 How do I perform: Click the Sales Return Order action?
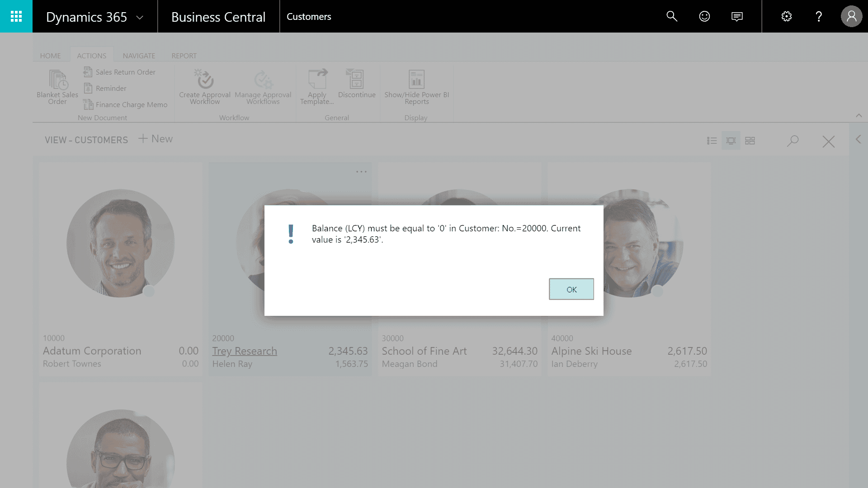[x=120, y=72]
